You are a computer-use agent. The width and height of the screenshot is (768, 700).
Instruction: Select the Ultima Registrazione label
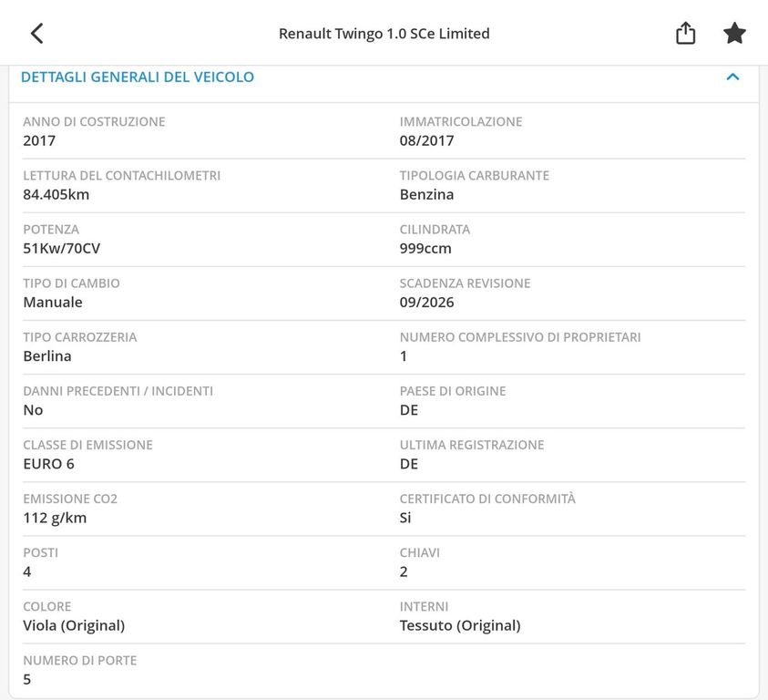point(472,445)
